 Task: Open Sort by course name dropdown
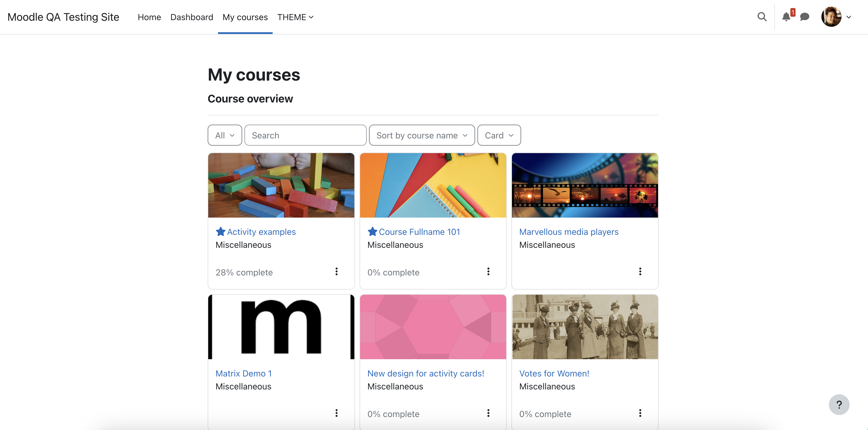422,135
